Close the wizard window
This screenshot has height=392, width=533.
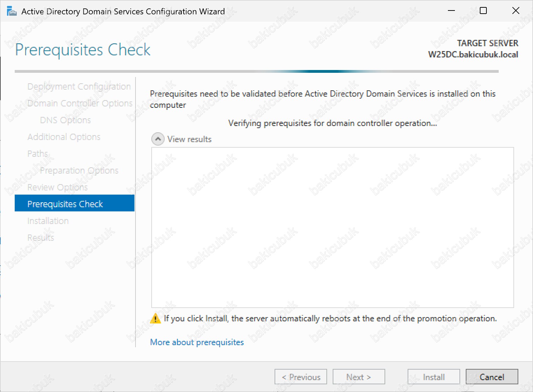(x=515, y=11)
